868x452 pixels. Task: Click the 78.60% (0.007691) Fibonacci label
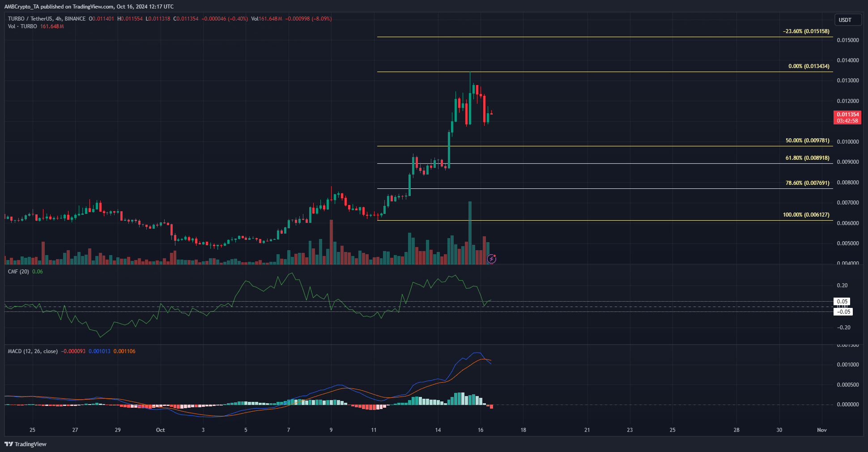click(808, 183)
